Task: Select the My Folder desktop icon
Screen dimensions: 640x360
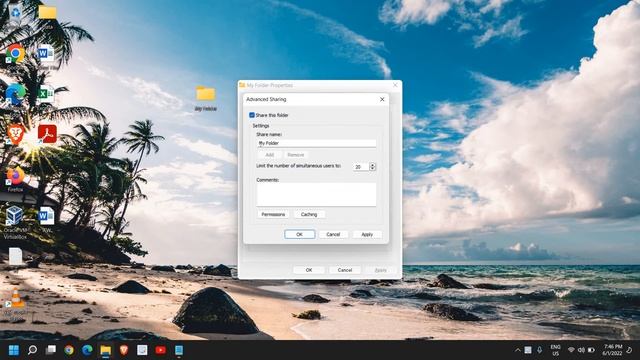Action: (205, 98)
